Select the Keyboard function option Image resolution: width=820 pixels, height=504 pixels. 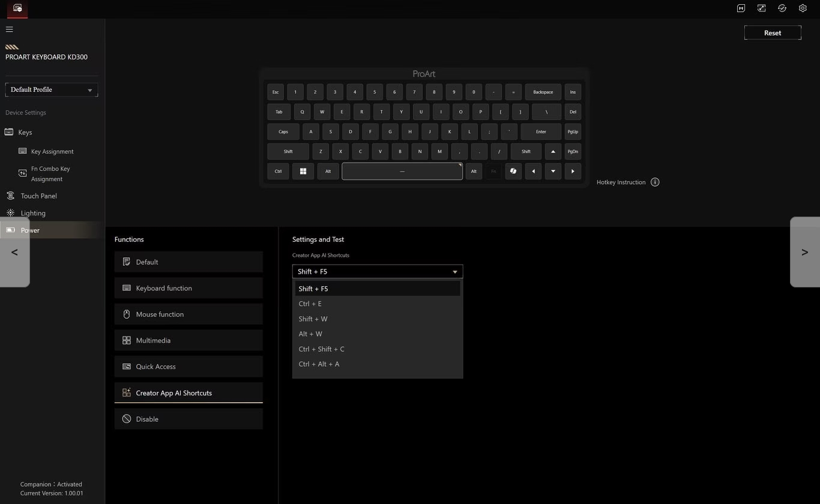click(x=188, y=288)
